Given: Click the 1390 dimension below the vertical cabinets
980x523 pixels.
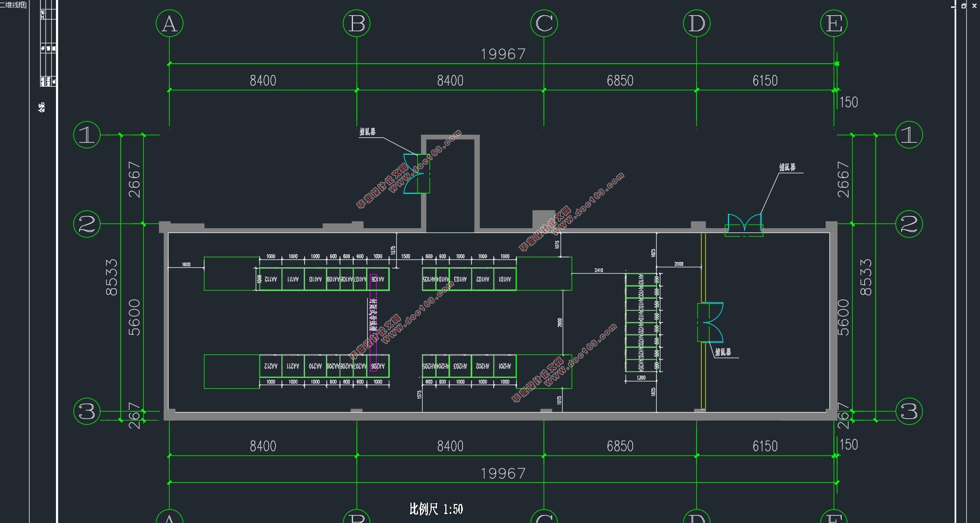Looking at the screenshot, I should click(641, 378).
